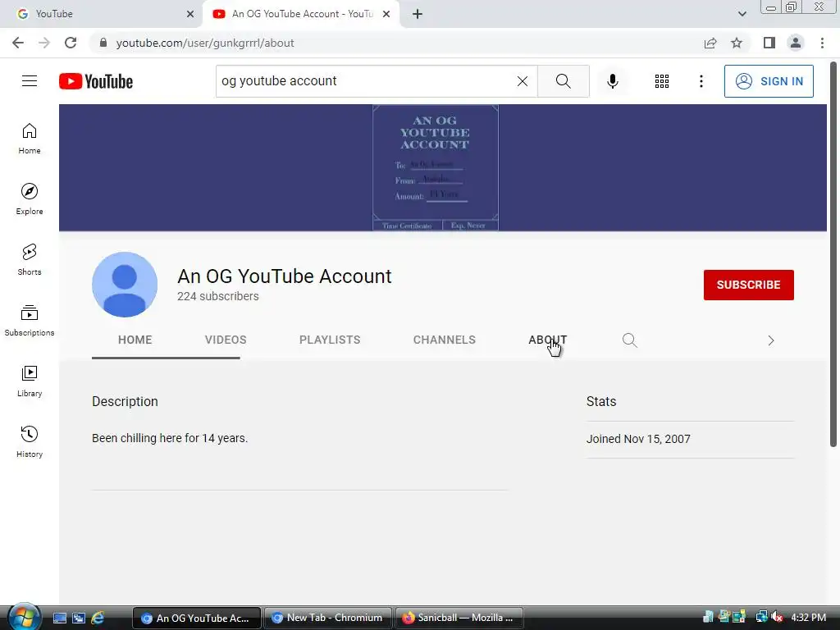Viewport: 840px width, 630px height.
Task: Go forward in browser
Action: click(x=44, y=43)
